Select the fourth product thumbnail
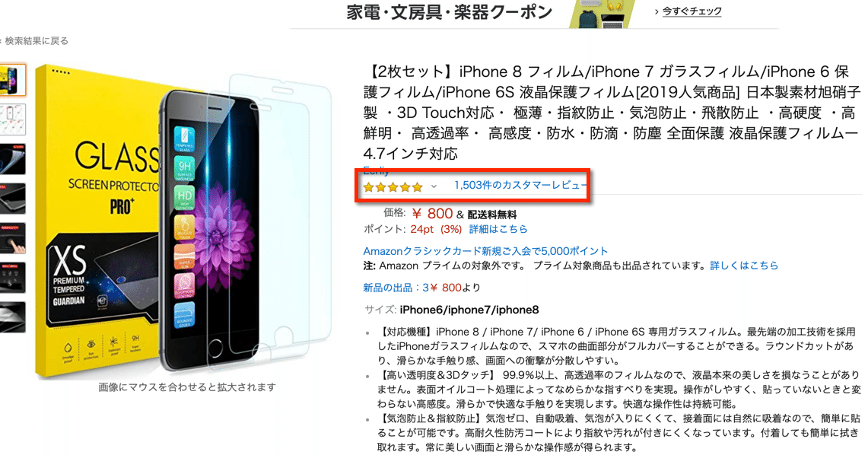 click(12, 199)
